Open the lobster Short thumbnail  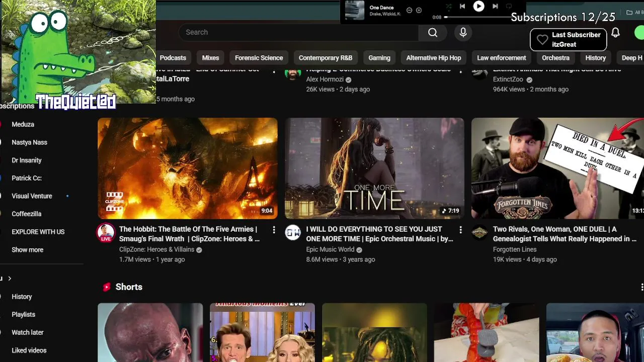click(x=487, y=332)
